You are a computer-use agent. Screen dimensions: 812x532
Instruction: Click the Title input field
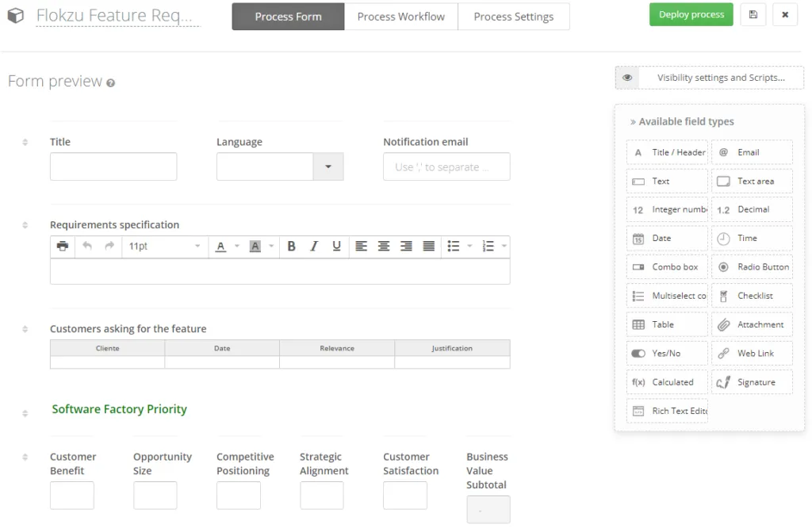(113, 166)
